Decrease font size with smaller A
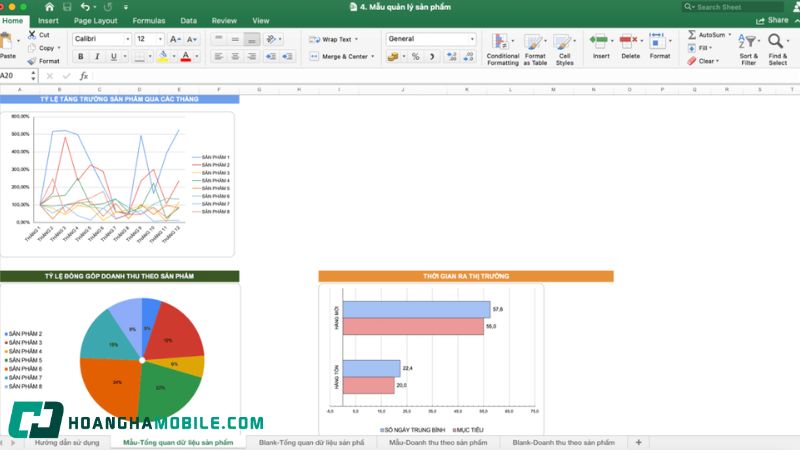The width and height of the screenshot is (800, 450). pyautogui.click(x=191, y=39)
